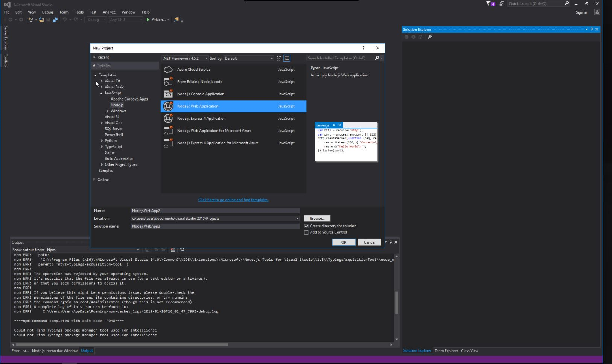Select Node.js Web Application template icon

pyautogui.click(x=168, y=106)
